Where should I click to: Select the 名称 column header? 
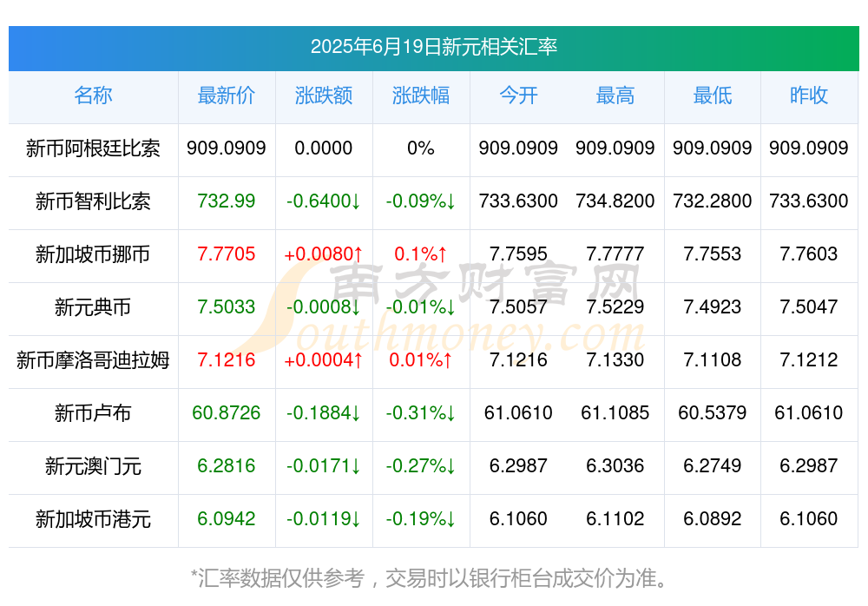(x=93, y=96)
